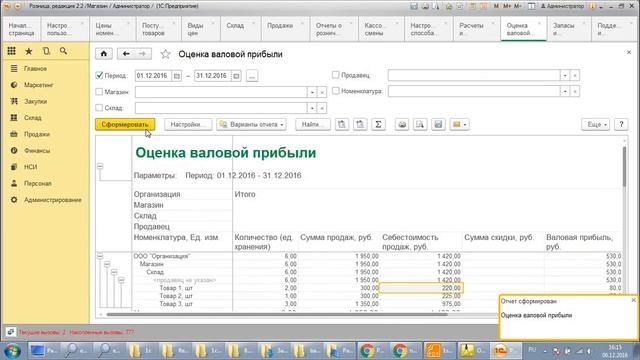Viewport: 640px width, 360px height.
Task: Open the search magnifier in the sidebar panel
Action: coord(63,51)
